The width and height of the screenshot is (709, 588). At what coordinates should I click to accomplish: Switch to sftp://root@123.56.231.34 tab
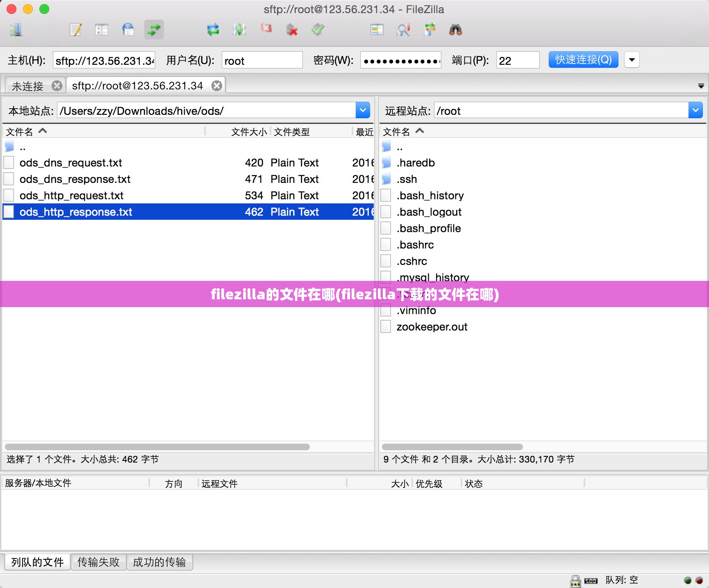coord(137,86)
